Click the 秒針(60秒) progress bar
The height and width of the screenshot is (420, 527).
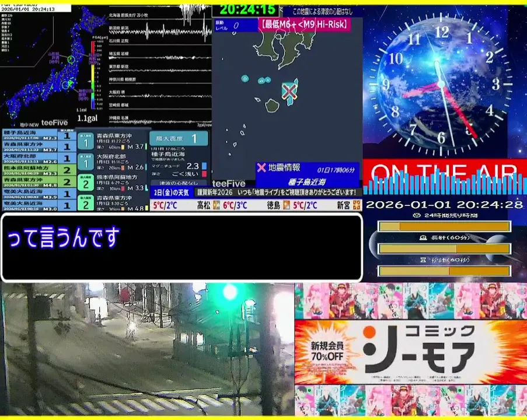coord(445,271)
